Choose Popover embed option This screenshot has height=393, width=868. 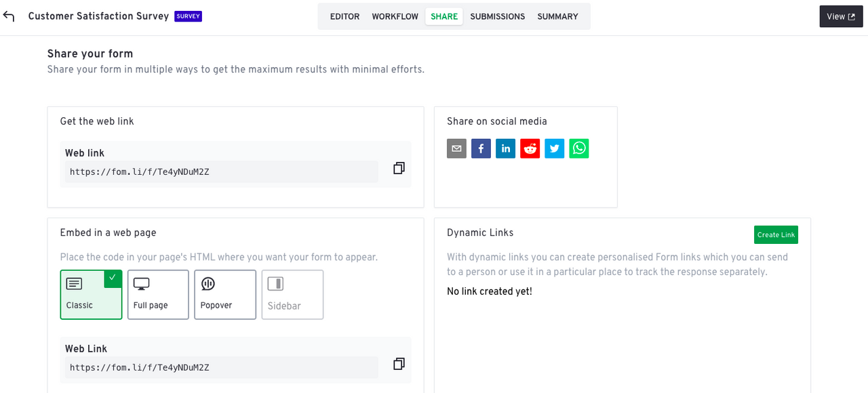coord(225,295)
